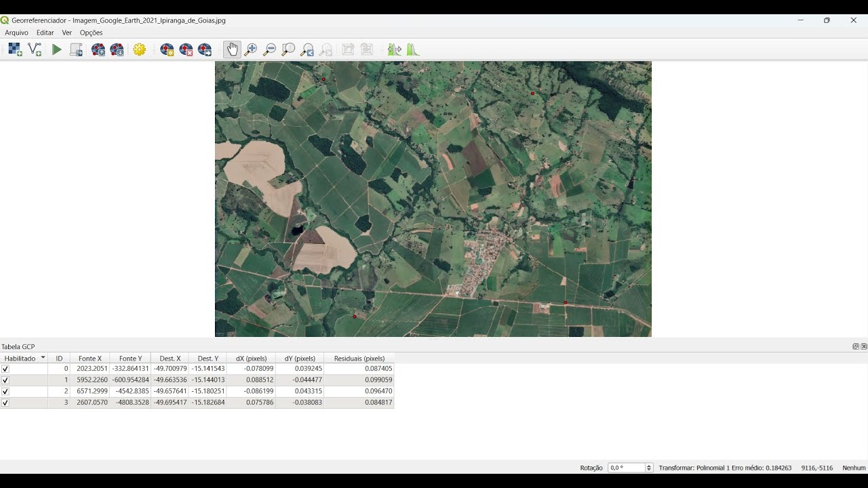868x488 pixels.
Task: Select the Add Point tool
Action: click(167, 49)
